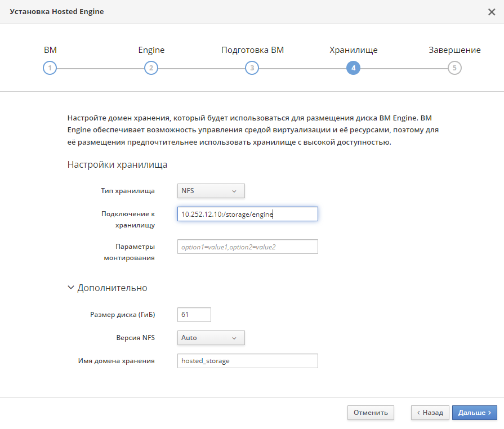Proceed with the Дальше button
The height and width of the screenshot is (429, 504).
click(474, 413)
